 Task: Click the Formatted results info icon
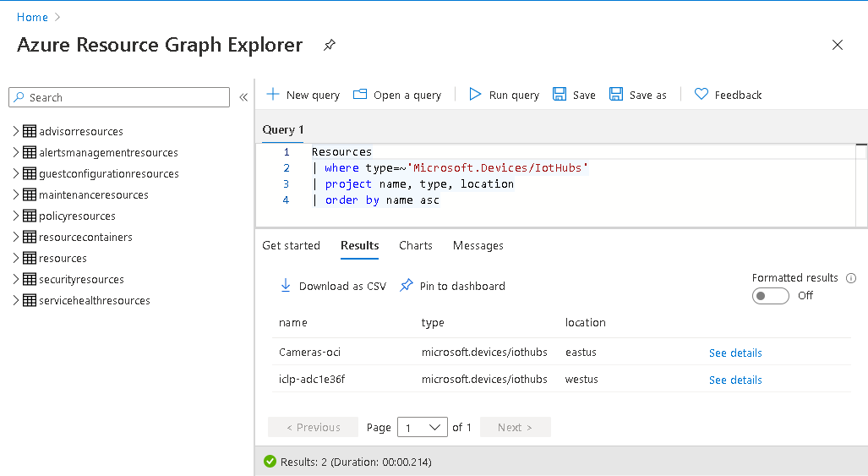click(x=851, y=278)
